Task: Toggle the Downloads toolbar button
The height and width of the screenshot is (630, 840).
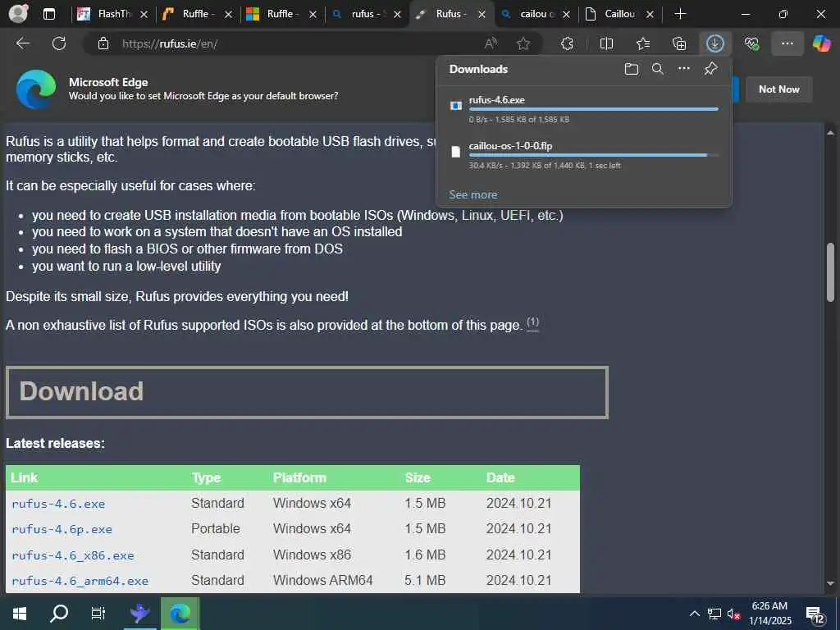Action: point(715,43)
